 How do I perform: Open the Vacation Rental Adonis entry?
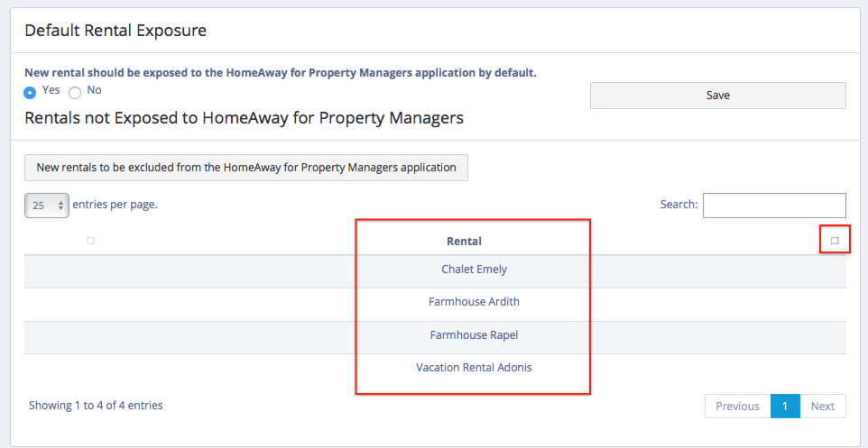click(474, 368)
